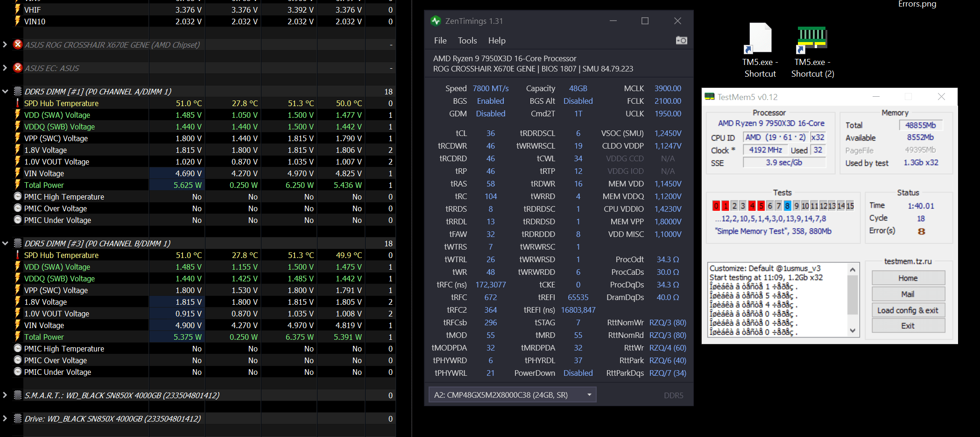The image size is (980, 437).
Task: Click lightning icon of VHIF row
Action: pos(18,9)
